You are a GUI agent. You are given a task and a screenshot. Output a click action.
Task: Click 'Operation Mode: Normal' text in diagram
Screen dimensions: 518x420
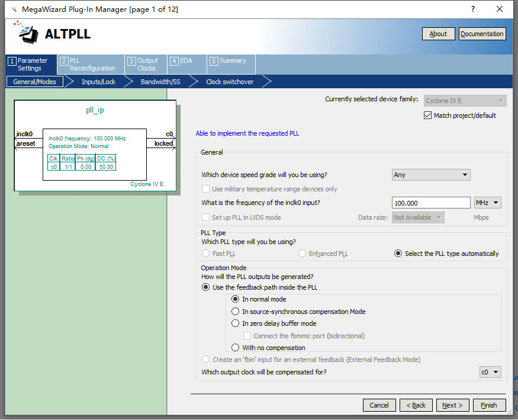click(x=79, y=146)
